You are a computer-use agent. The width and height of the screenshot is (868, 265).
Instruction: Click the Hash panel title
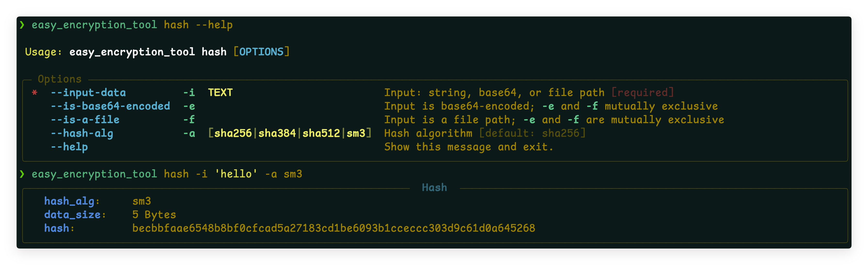click(x=434, y=187)
